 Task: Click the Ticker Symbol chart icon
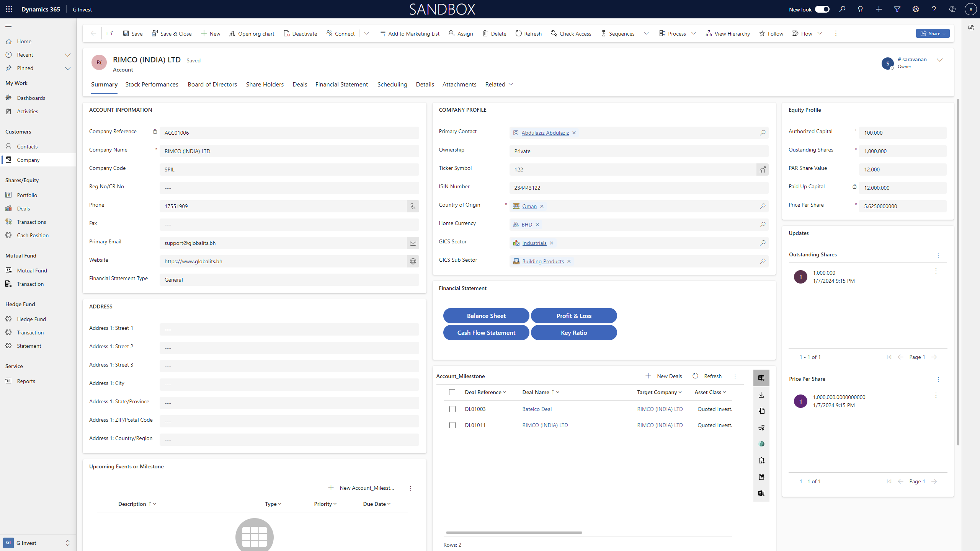(x=762, y=170)
